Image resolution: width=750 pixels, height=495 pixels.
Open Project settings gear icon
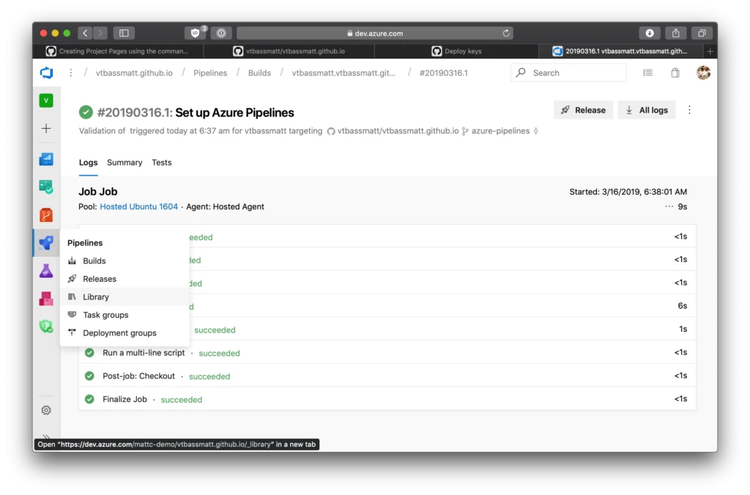click(x=46, y=410)
